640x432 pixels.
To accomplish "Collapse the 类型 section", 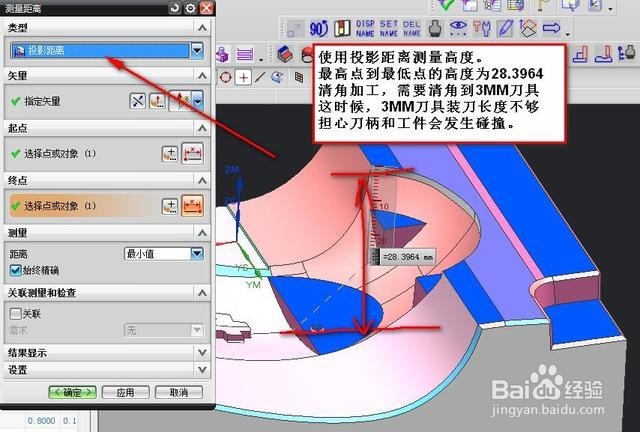I will (x=202, y=28).
